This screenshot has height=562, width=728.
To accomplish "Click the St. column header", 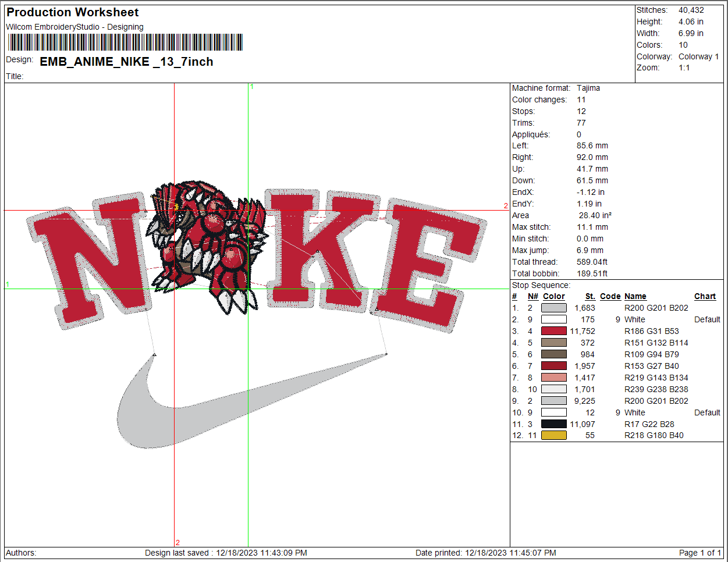I will point(590,296).
